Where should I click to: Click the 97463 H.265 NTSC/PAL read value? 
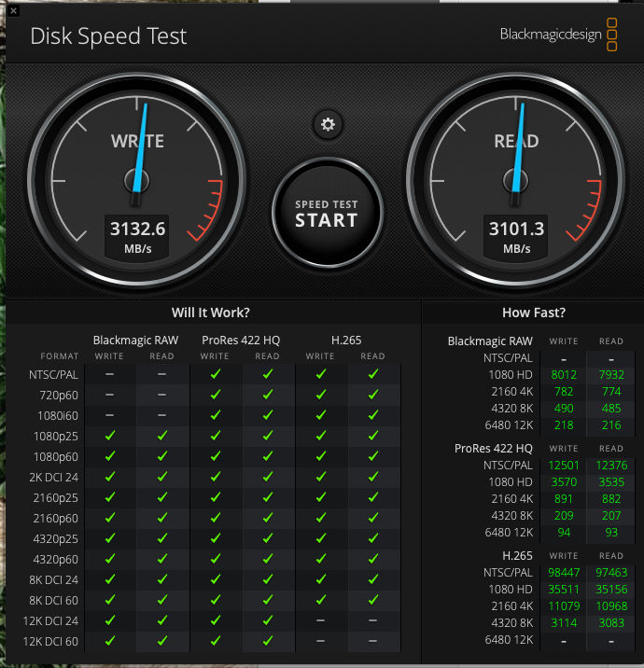611,573
